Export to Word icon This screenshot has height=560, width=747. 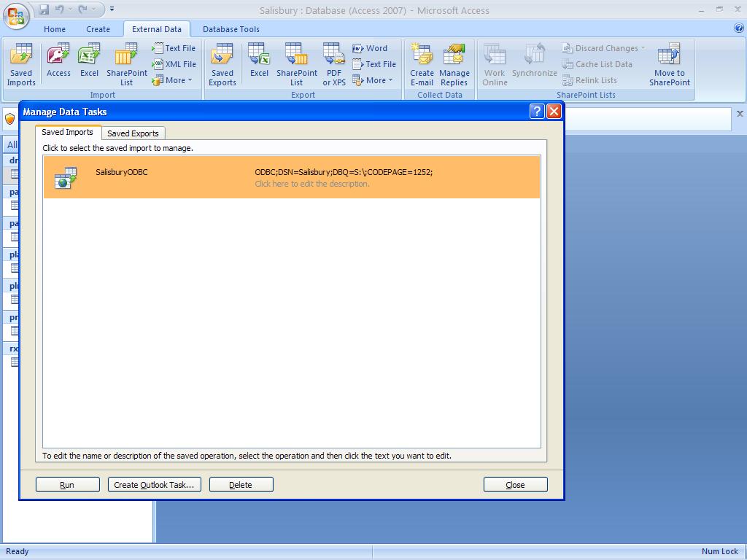pyautogui.click(x=370, y=48)
